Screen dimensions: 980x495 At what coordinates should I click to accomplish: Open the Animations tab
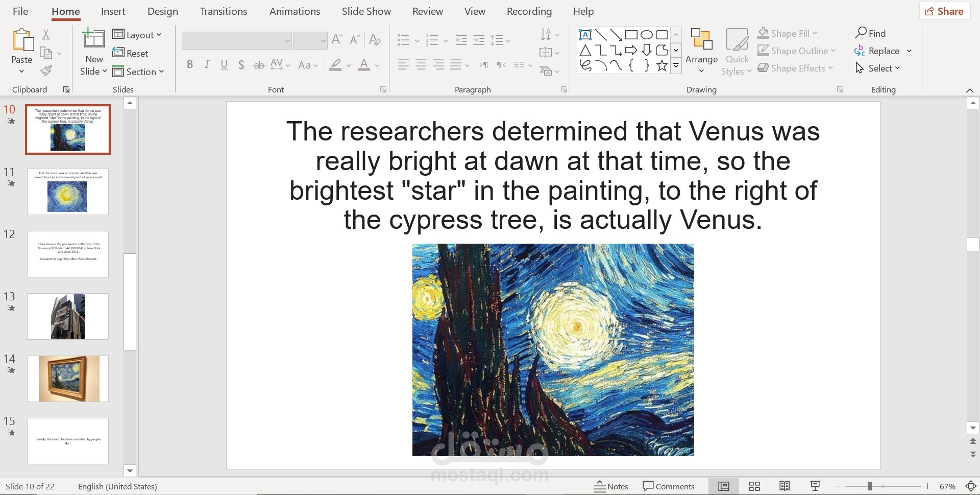(x=295, y=11)
